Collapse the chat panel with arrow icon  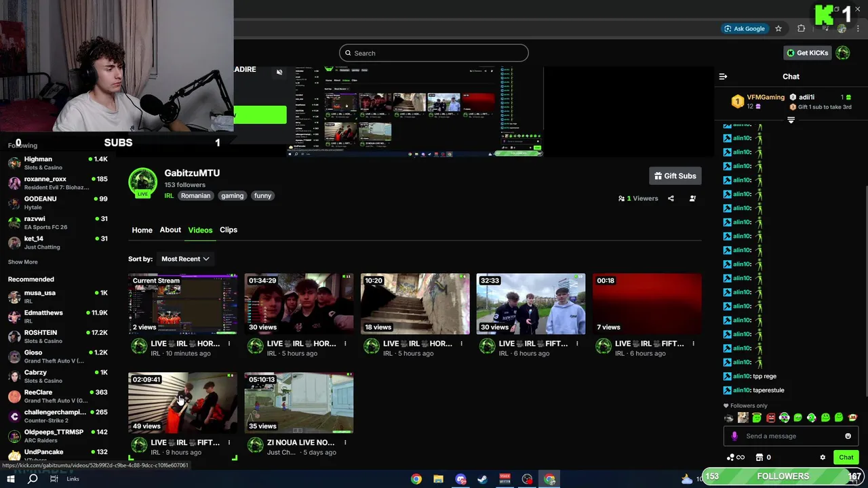pyautogui.click(x=723, y=77)
